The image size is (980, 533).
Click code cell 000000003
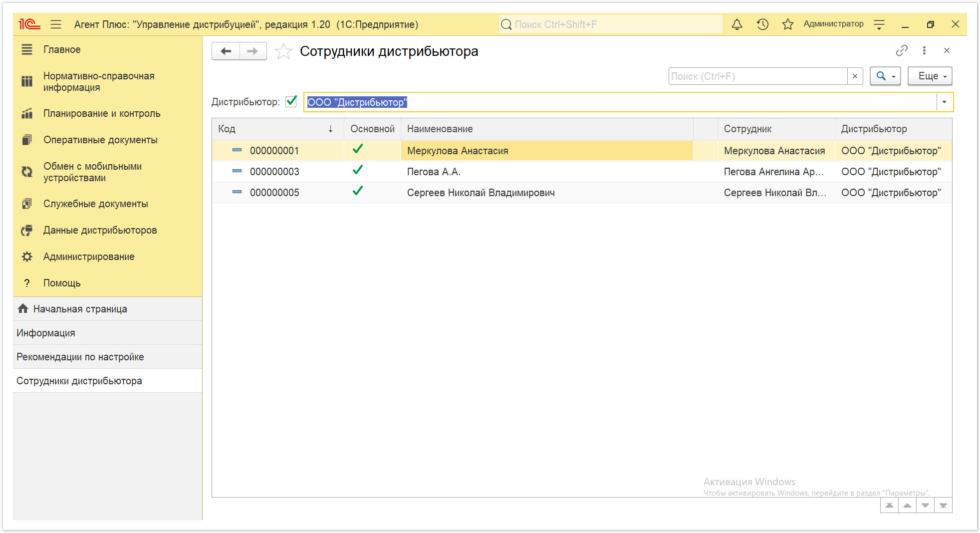click(x=274, y=172)
